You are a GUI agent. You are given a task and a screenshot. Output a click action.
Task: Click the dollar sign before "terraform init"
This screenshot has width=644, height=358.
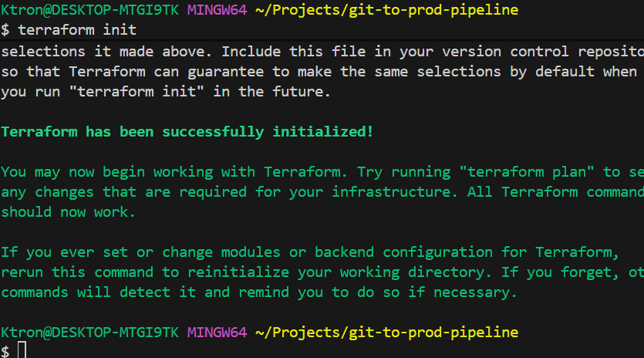pos(5,30)
